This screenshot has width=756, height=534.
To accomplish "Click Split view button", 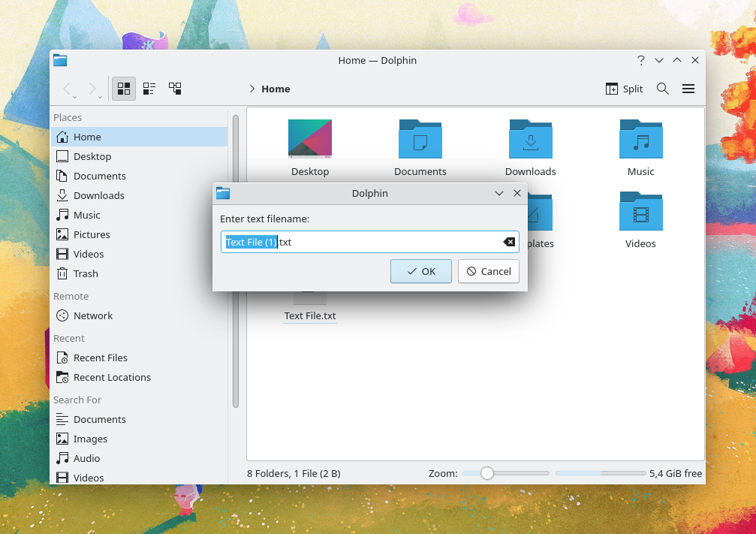I will [x=625, y=89].
